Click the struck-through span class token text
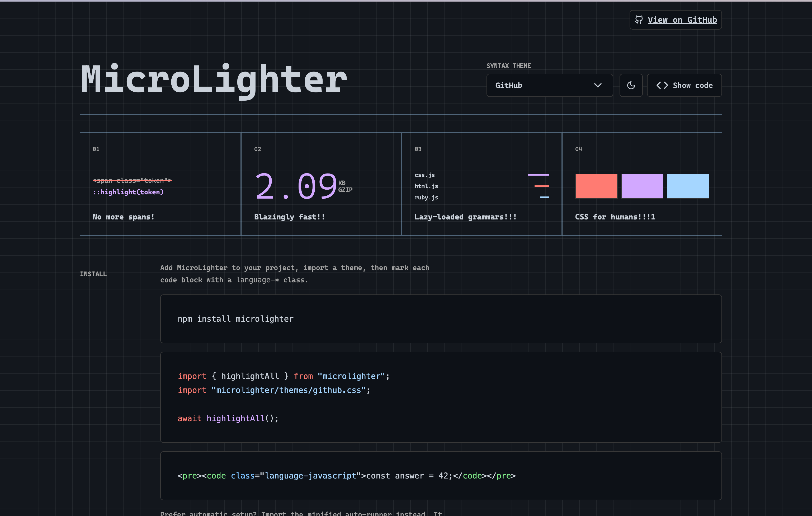812x516 pixels. click(132, 180)
